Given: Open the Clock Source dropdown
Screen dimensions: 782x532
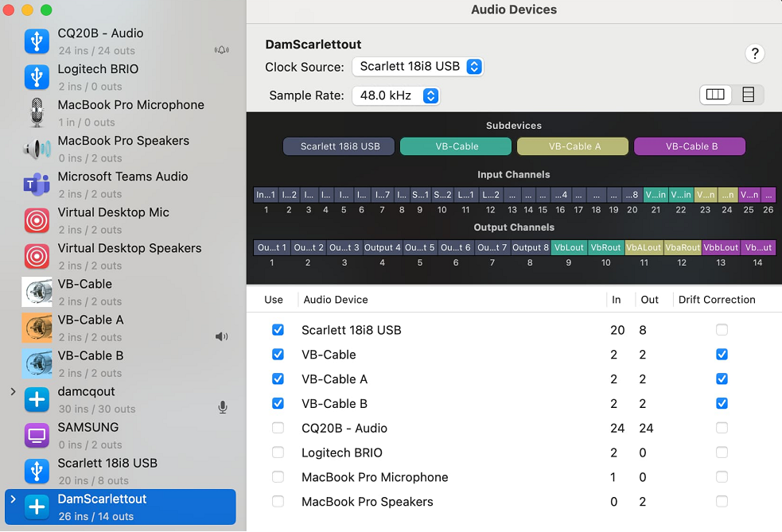Looking at the screenshot, I should point(418,67).
